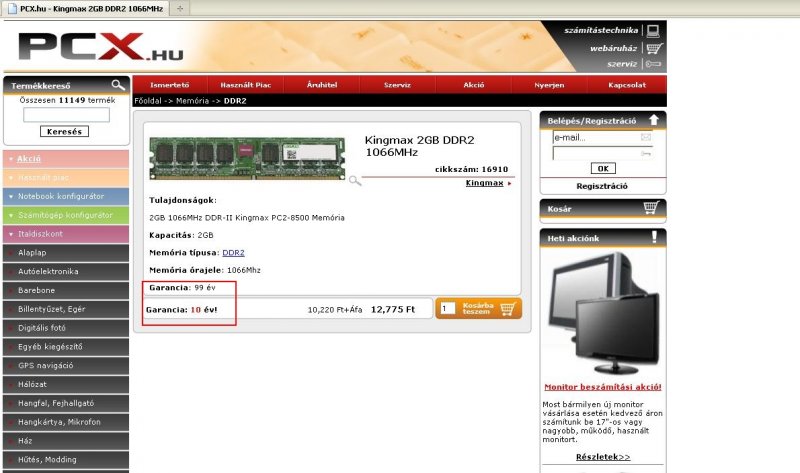Open the Billentyűzet, Egér category

click(66, 309)
